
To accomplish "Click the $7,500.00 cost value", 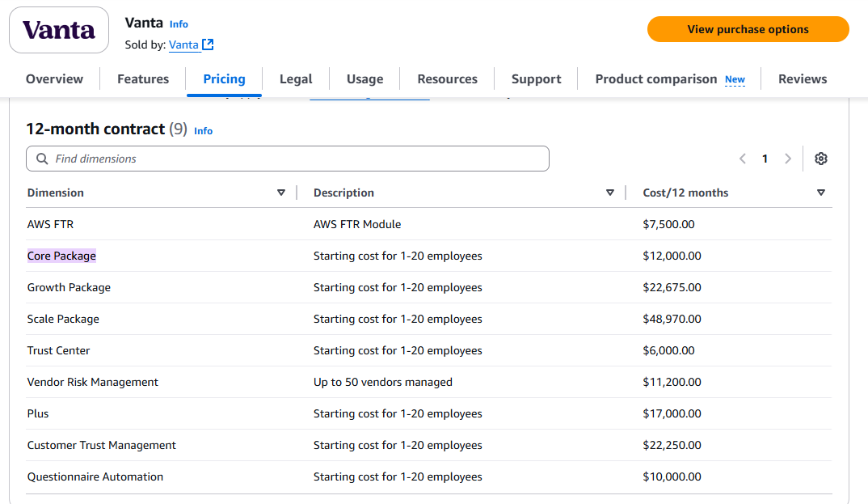I will pos(668,224).
